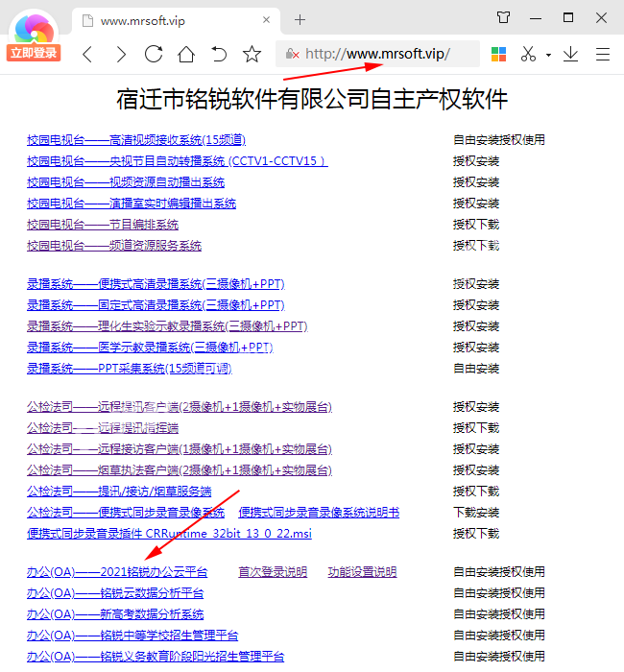This screenshot has height=672, width=624.
Task: Click 自由安装 text beside PPT采集系统
Action: pos(476,369)
